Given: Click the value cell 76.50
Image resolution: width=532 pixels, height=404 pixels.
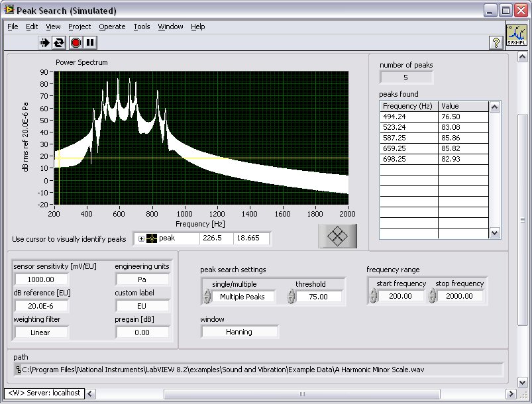Looking at the screenshot, I should (x=464, y=117).
